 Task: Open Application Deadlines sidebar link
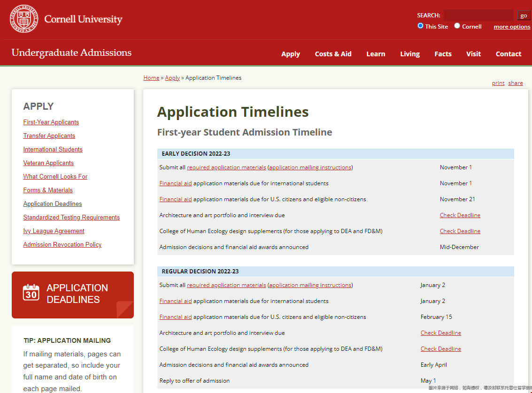point(53,204)
